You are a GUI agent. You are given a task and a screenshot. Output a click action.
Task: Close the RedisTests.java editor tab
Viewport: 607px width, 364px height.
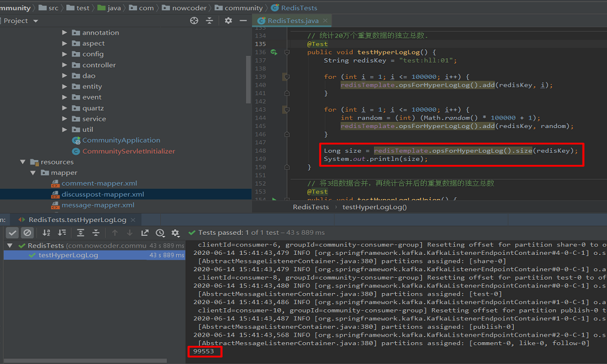point(325,21)
